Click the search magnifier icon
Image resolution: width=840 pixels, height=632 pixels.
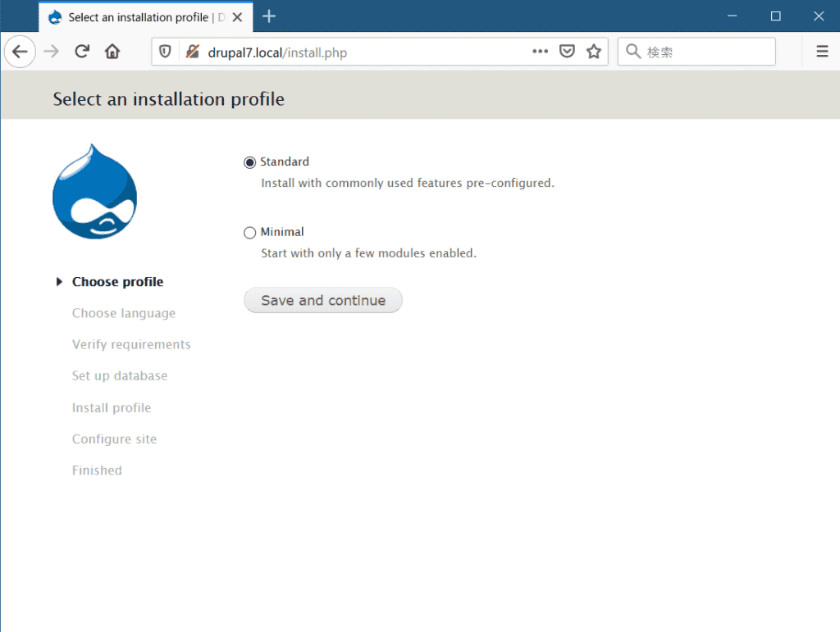coord(633,52)
